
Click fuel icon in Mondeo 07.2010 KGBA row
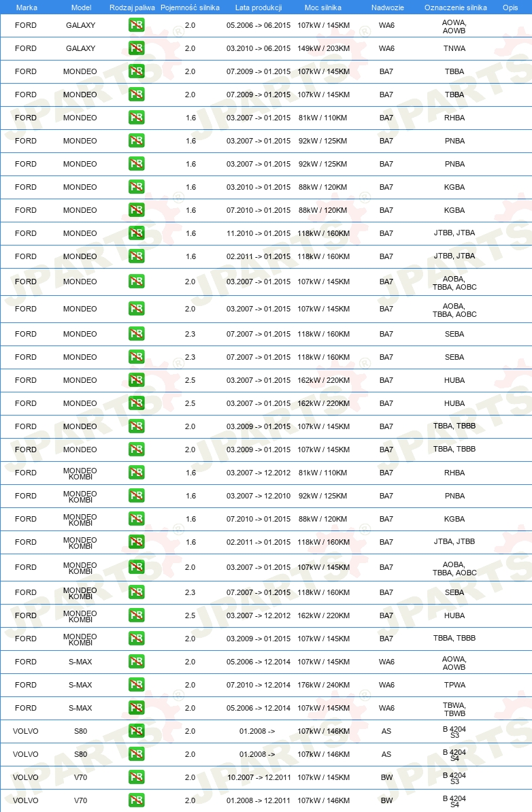click(x=136, y=209)
